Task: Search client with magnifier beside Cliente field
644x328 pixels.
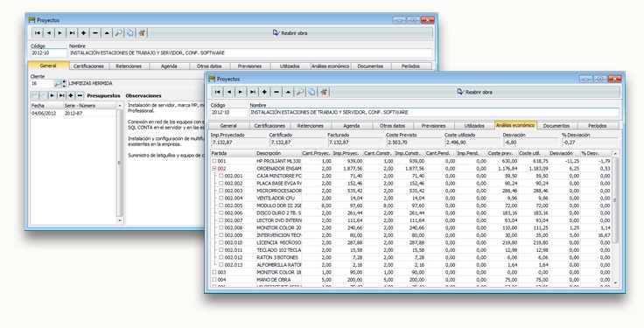Action: (58, 83)
